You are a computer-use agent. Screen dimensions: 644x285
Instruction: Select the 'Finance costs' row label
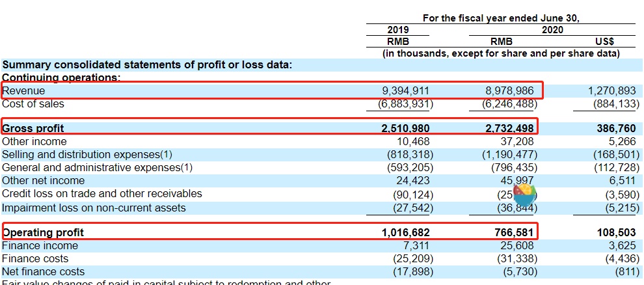35,259
